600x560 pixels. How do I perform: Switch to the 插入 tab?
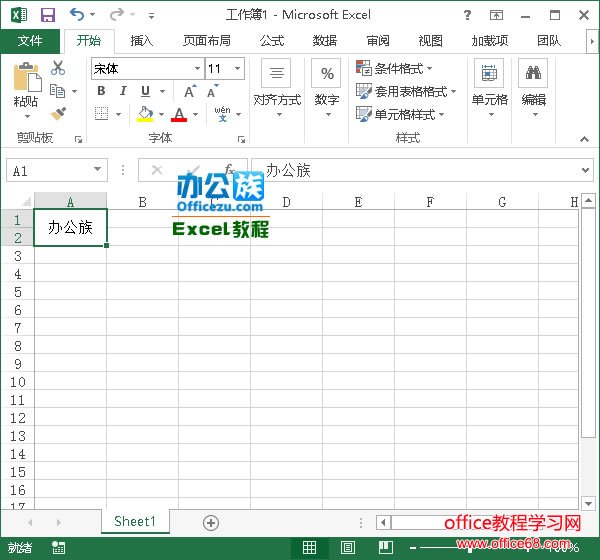point(142,41)
